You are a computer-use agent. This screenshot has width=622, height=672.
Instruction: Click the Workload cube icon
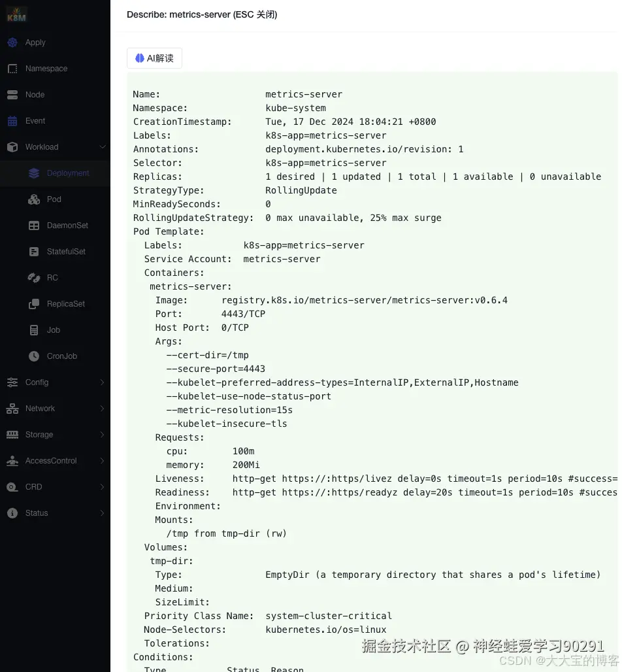[x=12, y=147]
